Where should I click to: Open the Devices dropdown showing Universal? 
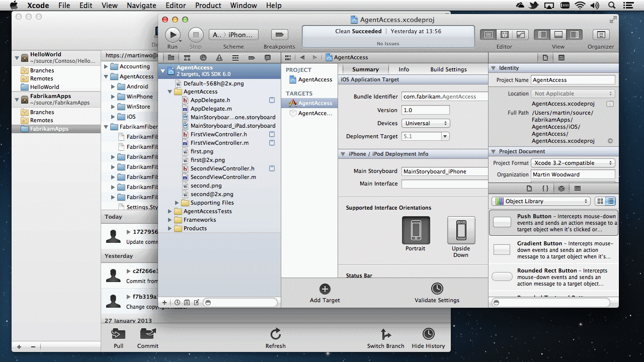pos(426,123)
